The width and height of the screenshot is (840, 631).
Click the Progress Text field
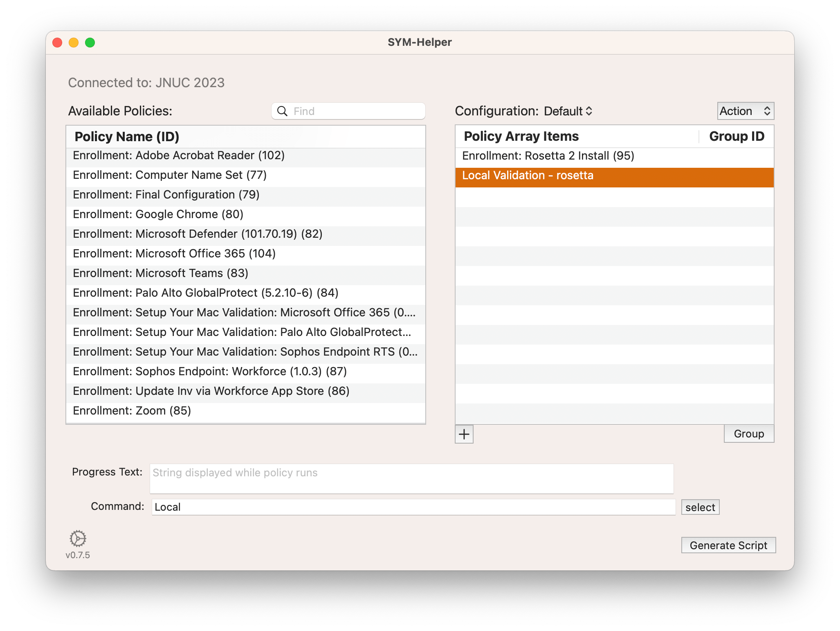[x=411, y=479]
